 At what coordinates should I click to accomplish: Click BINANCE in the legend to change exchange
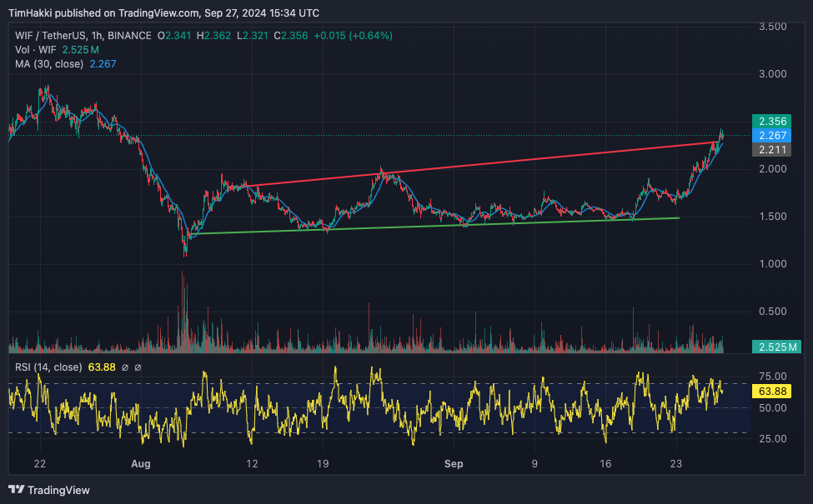click(131, 36)
